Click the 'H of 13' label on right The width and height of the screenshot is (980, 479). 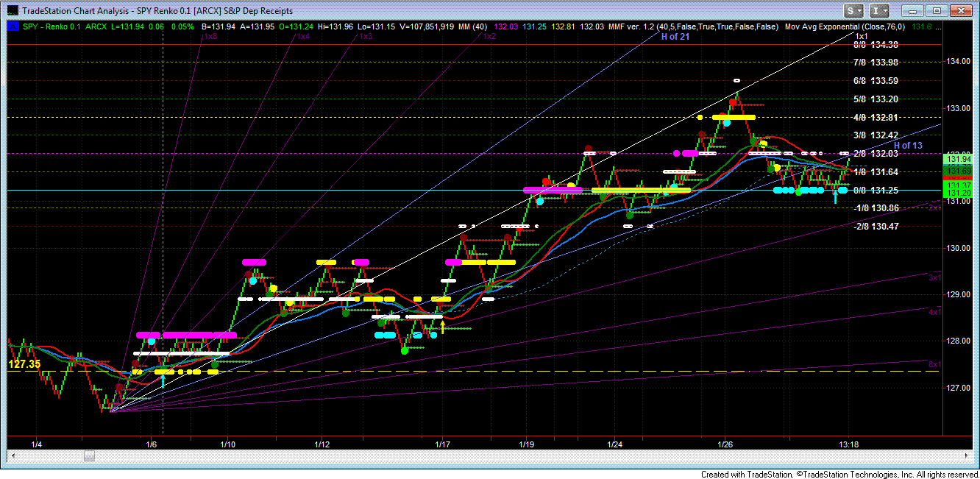[908, 146]
